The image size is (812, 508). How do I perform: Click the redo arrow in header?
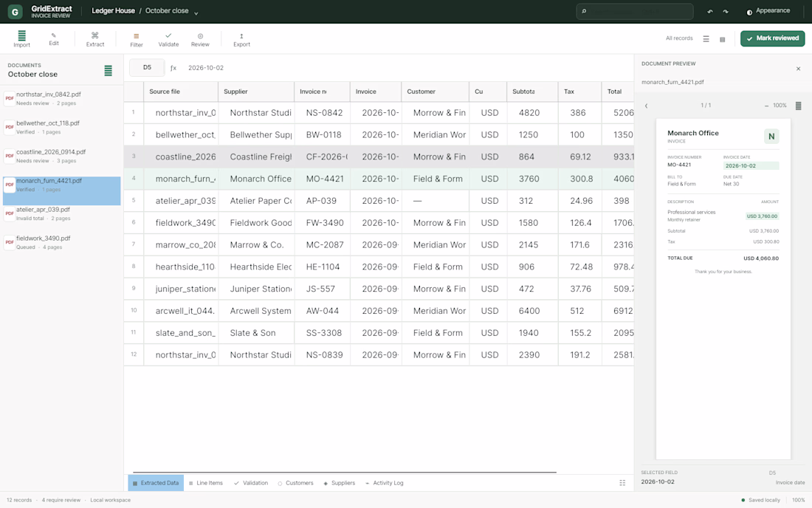click(726, 11)
